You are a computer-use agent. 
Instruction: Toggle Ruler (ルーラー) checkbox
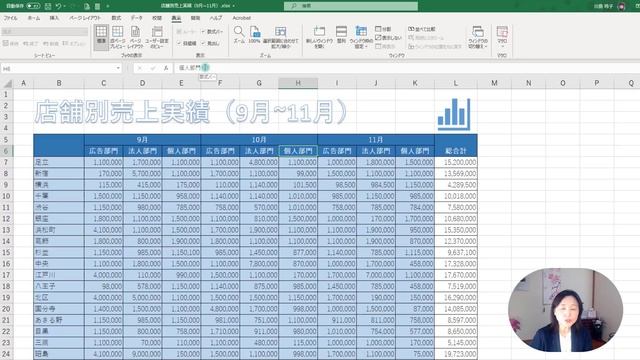click(x=187, y=31)
